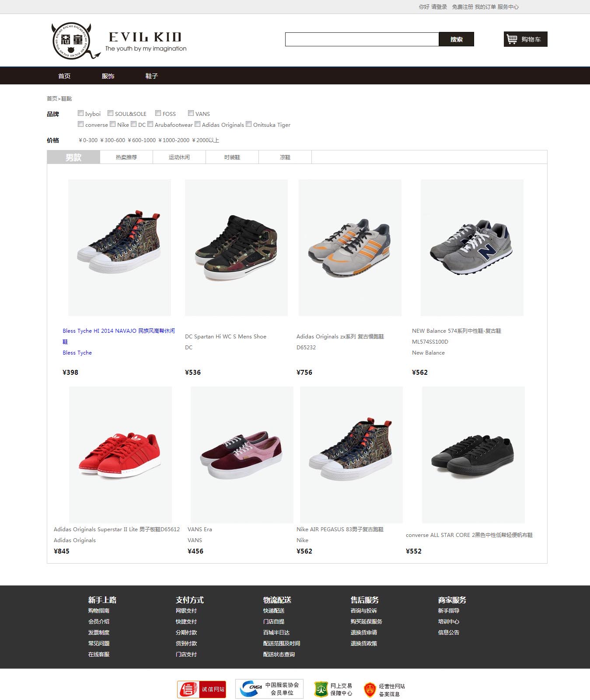Click VANS Era product title
Image resolution: width=590 pixels, height=700 pixels.
coord(199,529)
